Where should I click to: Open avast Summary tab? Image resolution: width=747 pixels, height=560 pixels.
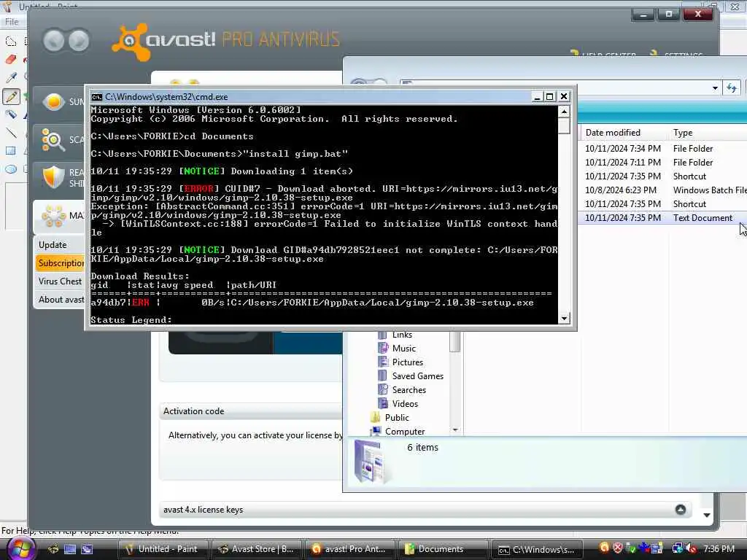(x=59, y=101)
